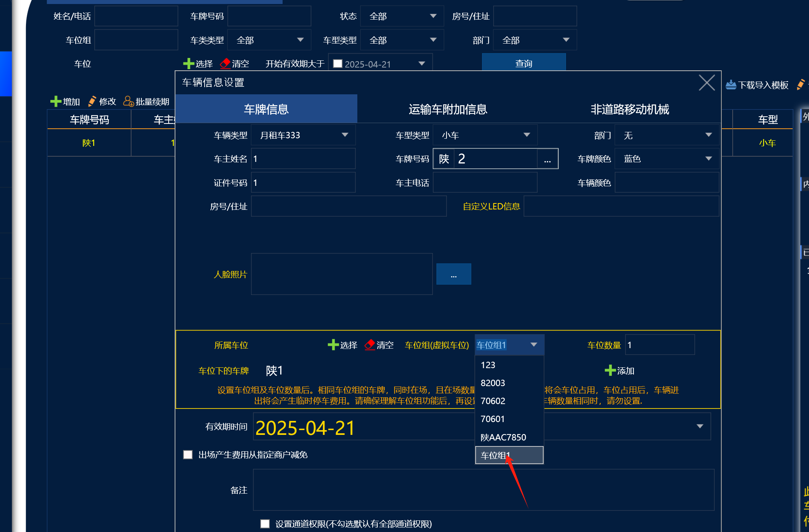This screenshot has height=532, width=809.
Task: Expand the 部门 dropdown in the 车辆信息设置 dialog
Action: click(667, 135)
